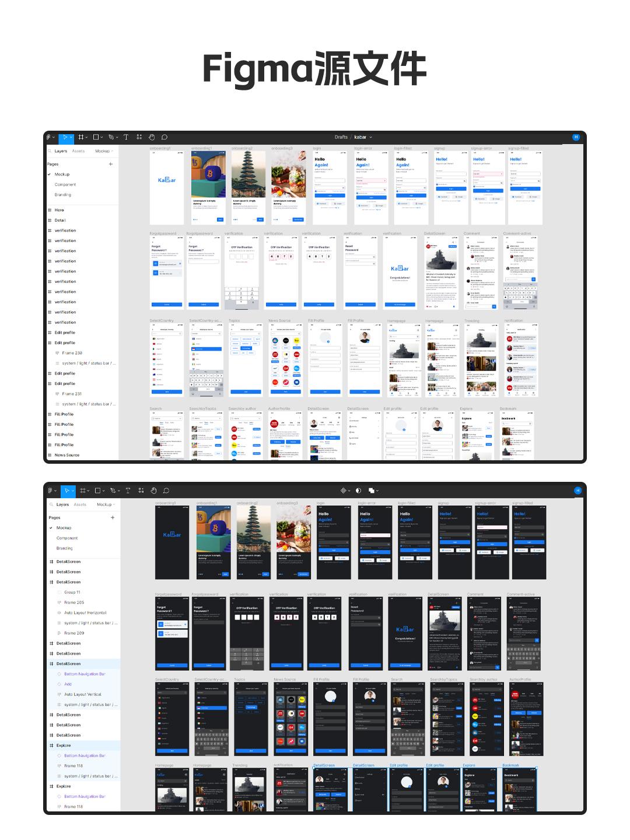Open Comment tool in the upper toolbar

pos(164,137)
